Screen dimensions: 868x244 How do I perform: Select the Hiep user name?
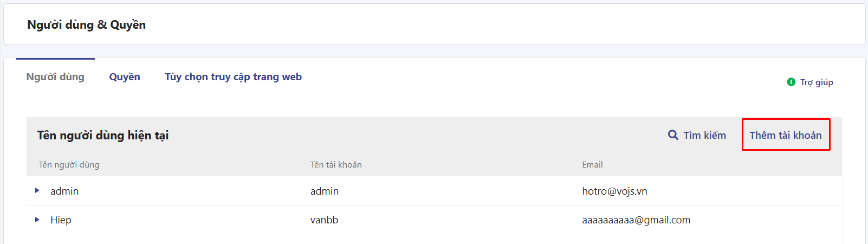point(61,220)
